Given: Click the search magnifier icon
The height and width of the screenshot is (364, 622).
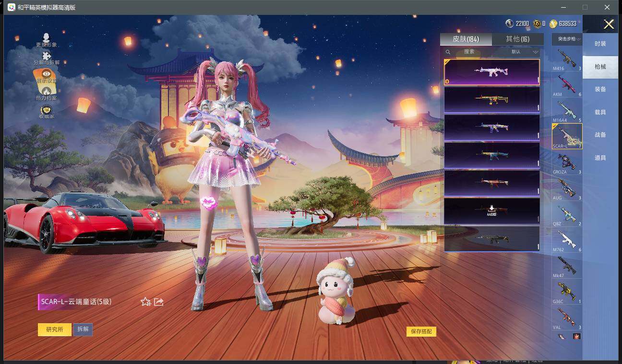Looking at the screenshot, I should point(448,52).
